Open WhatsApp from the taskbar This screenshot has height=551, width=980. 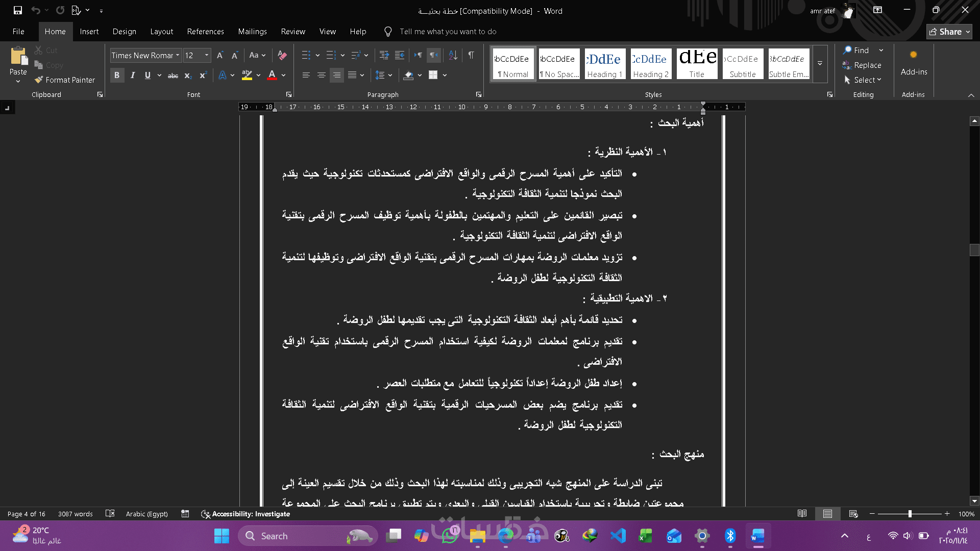(450, 536)
